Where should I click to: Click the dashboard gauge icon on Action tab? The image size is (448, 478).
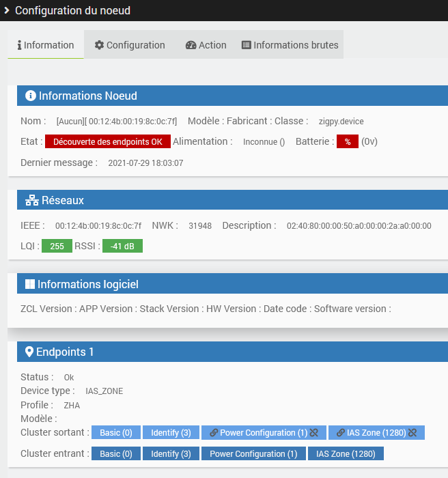pyautogui.click(x=191, y=45)
